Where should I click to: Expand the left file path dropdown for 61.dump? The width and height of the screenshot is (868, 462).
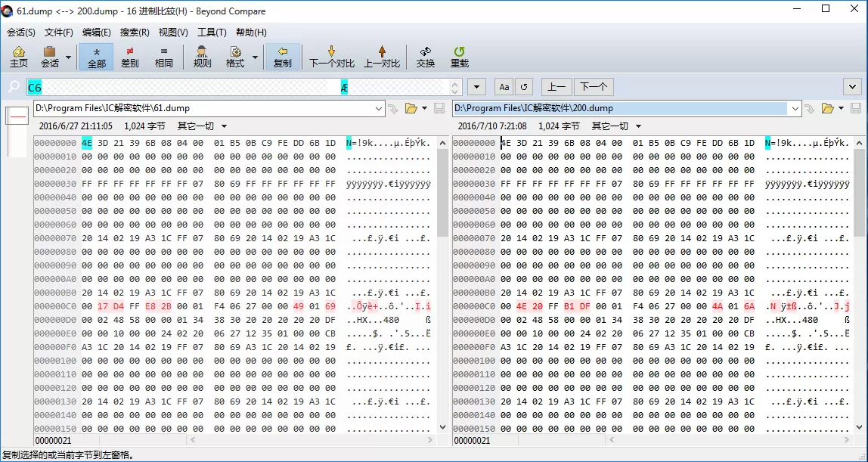(379, 109)
